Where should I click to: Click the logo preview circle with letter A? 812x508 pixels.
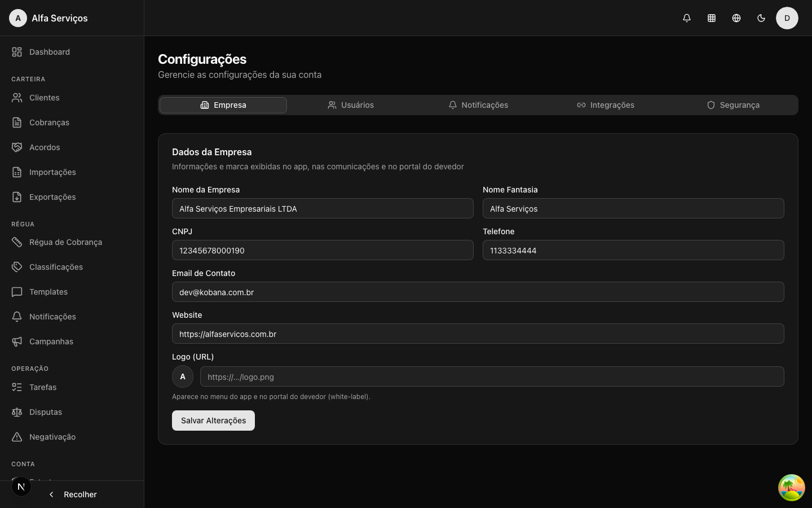[183, 376]
